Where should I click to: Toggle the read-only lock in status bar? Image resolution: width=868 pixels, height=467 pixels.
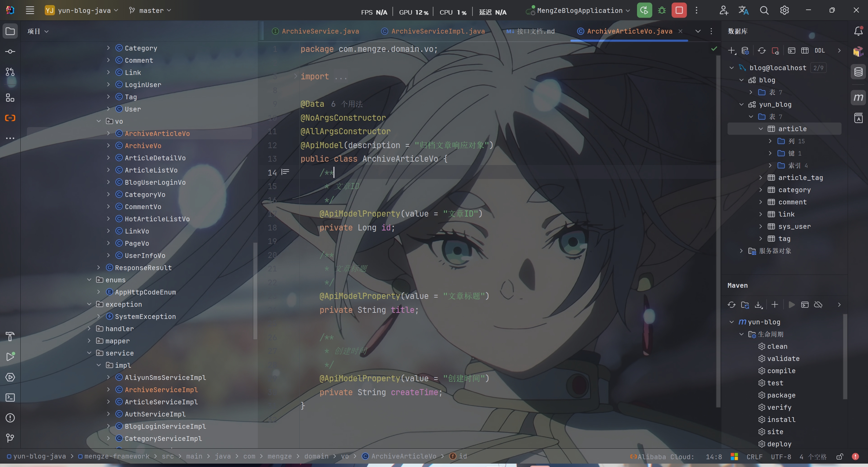coord(840,457)
